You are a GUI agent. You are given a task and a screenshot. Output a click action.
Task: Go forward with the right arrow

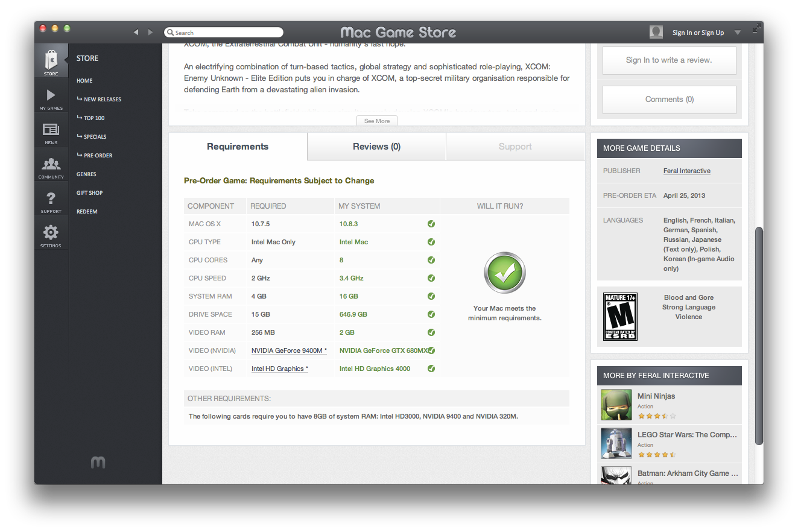coord(150,33)
